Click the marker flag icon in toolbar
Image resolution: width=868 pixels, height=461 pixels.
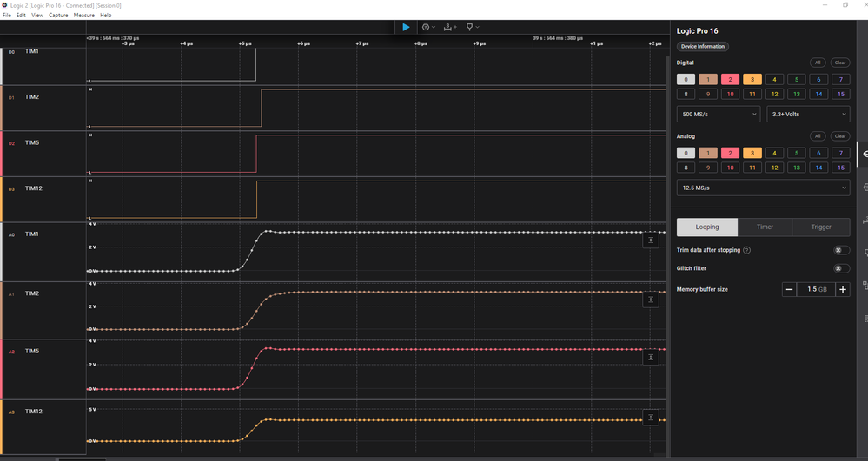click(x=472, y=27)
